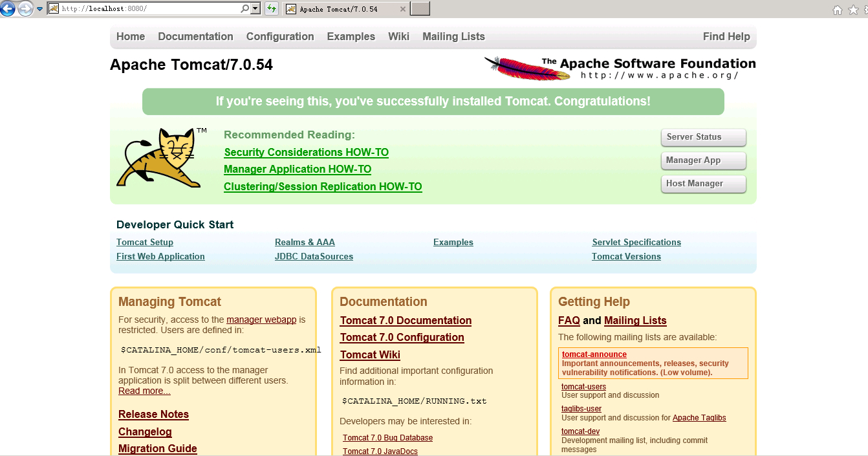Open the Servlet Specifications link

[x=636, y=243]
